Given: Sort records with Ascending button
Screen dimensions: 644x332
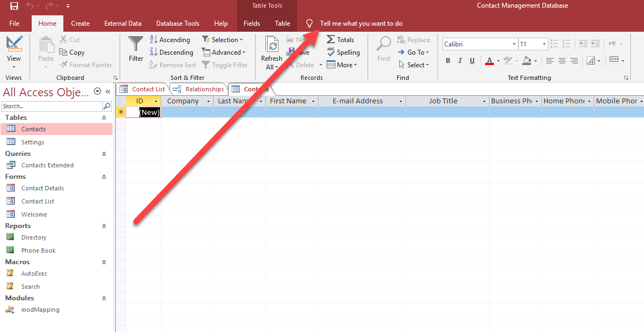Looking at the screenshot, I should point(170,40).
